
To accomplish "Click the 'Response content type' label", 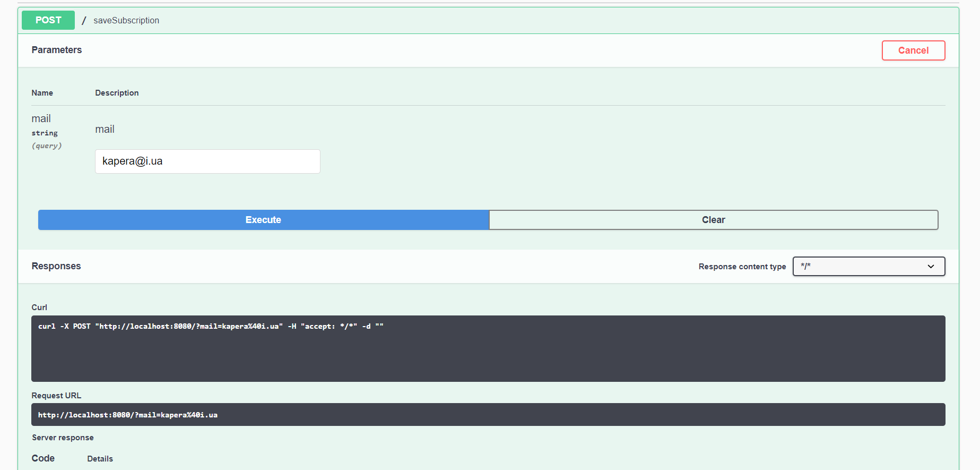I will click(x=742, y=267).
